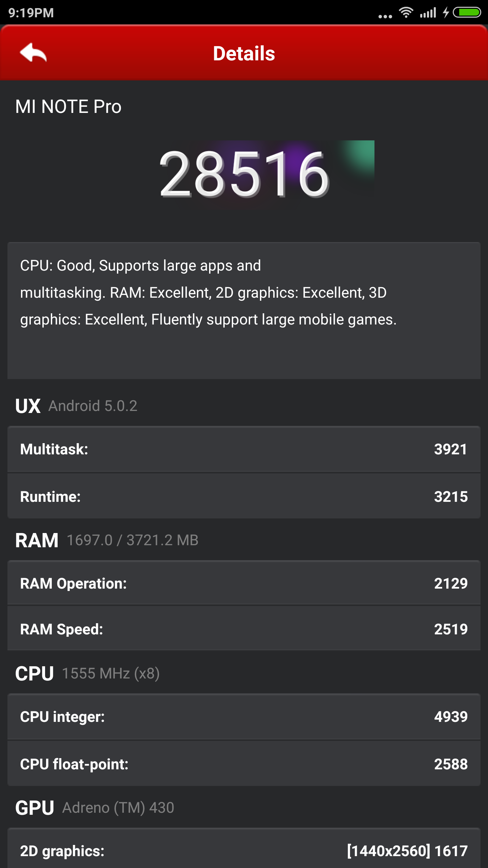The image size is (488, 868).
Task: Select the RAM Operation row
Action: pyautogui.click(x=244, y=583)
